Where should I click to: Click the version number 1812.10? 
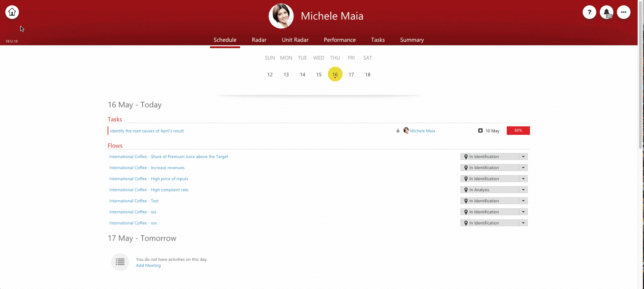coord(11,41)
